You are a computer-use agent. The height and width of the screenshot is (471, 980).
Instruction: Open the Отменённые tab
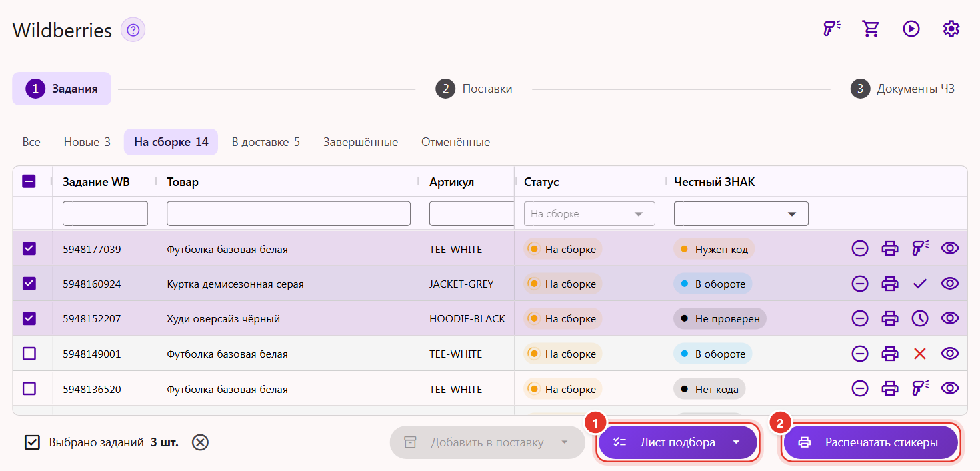pos(455,142)
